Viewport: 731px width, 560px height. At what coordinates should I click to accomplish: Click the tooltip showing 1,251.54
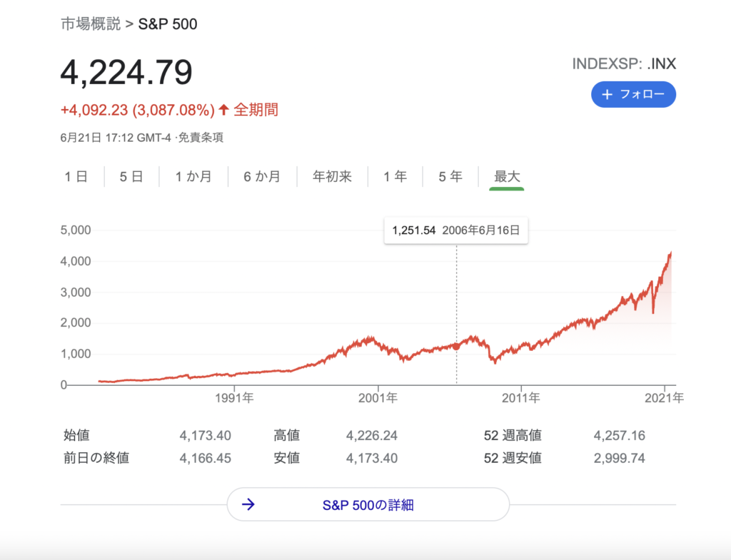click(456, 230)
